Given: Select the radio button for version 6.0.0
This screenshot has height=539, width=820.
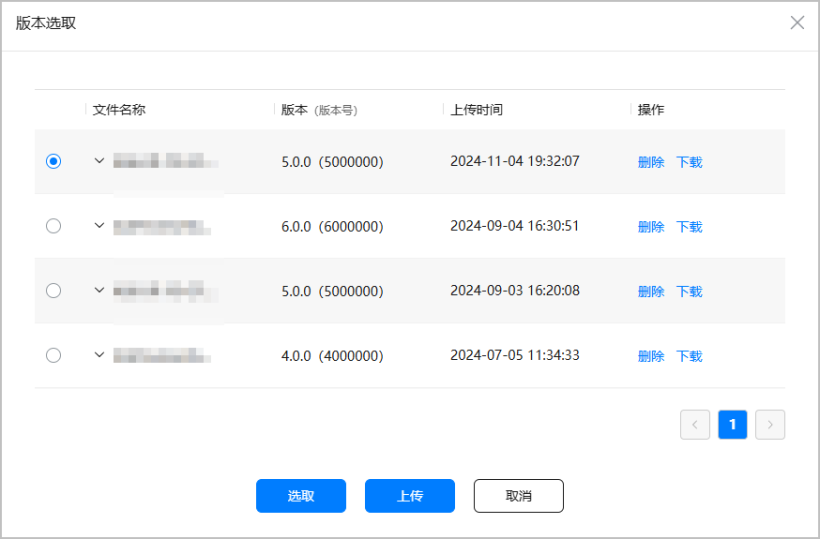Looking at the screenshot, I should click(x=53, y=226).
